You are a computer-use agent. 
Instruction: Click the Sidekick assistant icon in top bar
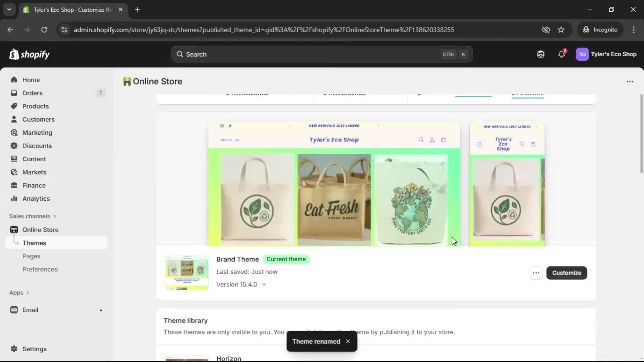click(x=541, y=54)
